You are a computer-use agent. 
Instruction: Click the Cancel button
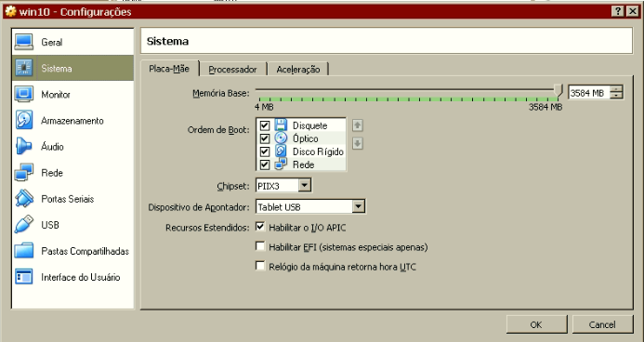click(x=602, y=324)
